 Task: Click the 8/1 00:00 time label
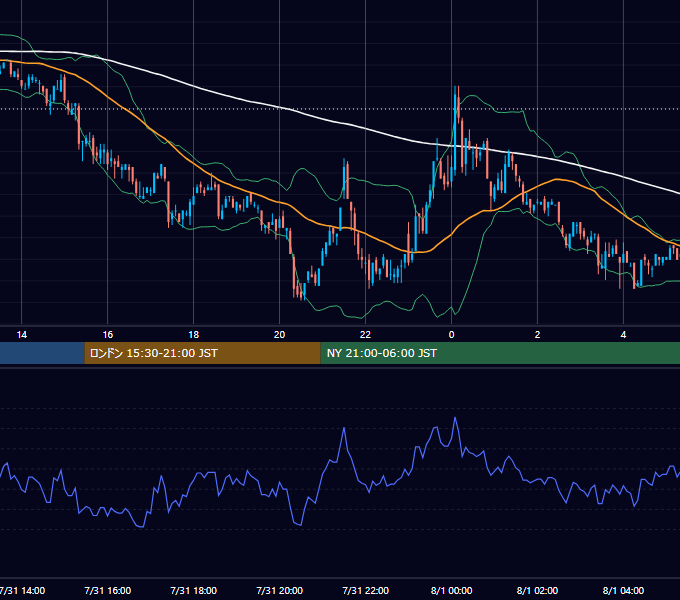click(x=451, y=590)
